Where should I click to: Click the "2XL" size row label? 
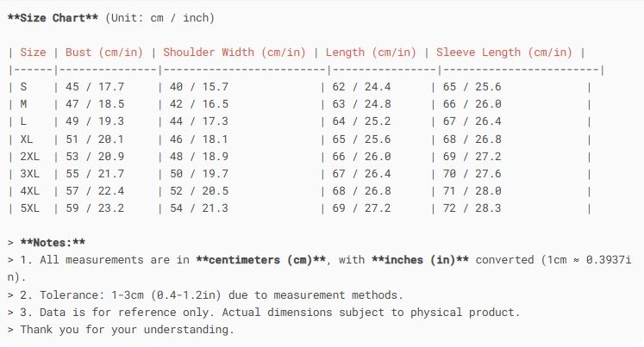pos(30,156)
